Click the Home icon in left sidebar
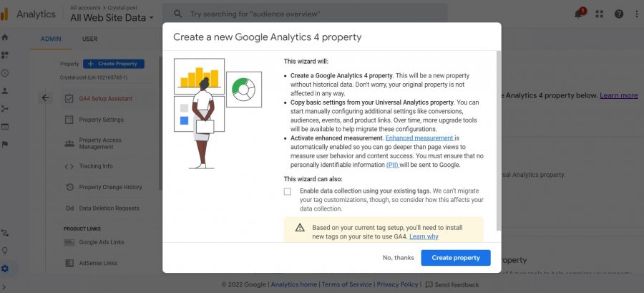The height and width of the screenshot is (293, 644). 5,37
